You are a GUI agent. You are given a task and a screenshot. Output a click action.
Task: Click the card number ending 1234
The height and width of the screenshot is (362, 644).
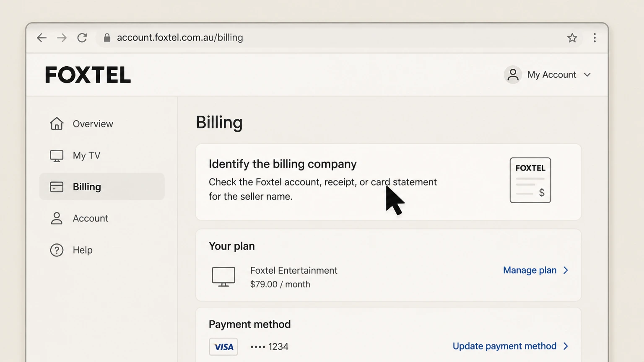[269, 347]
